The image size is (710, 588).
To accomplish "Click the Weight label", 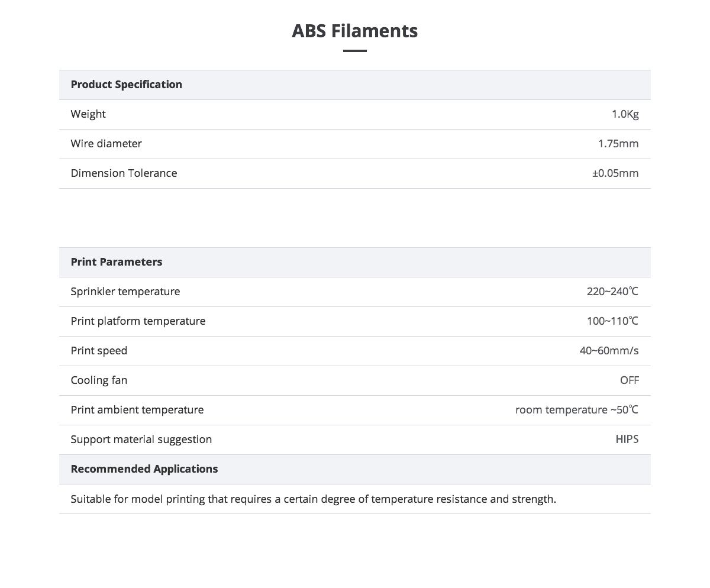I will tap(88, 114).
